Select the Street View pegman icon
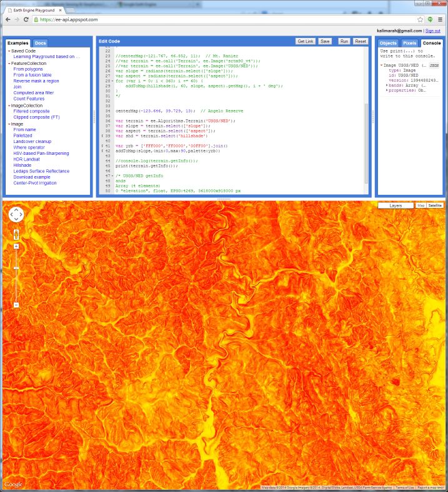Viewport: 448px width, 492px height. (16, 234)
